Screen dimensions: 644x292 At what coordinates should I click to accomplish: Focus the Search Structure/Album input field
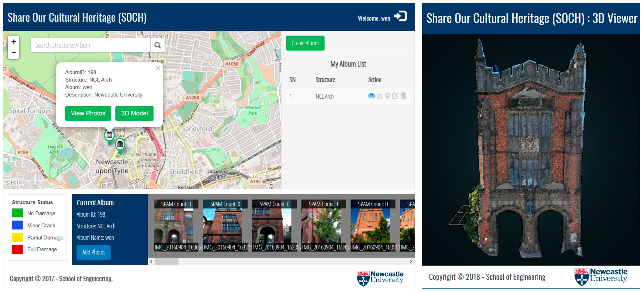[90, 45]
